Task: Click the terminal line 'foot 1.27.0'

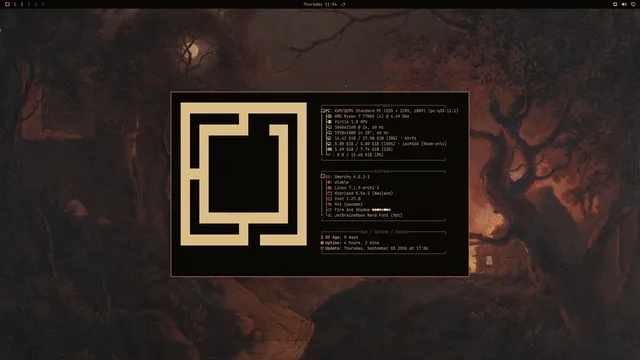Action: [347, 199]
